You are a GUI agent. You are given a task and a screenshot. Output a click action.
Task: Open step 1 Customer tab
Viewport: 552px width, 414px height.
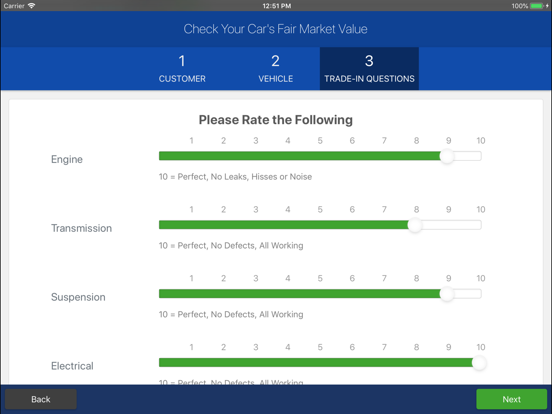[182, 69]
